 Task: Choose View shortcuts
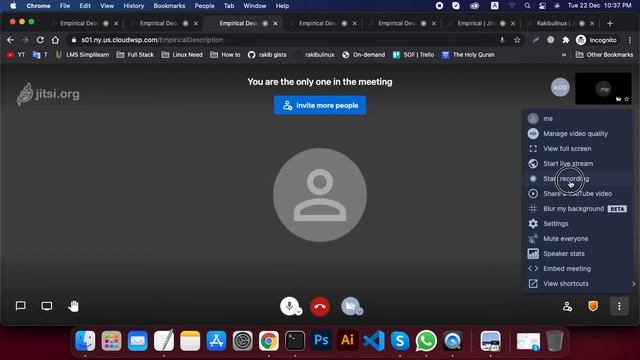[577, 284]
